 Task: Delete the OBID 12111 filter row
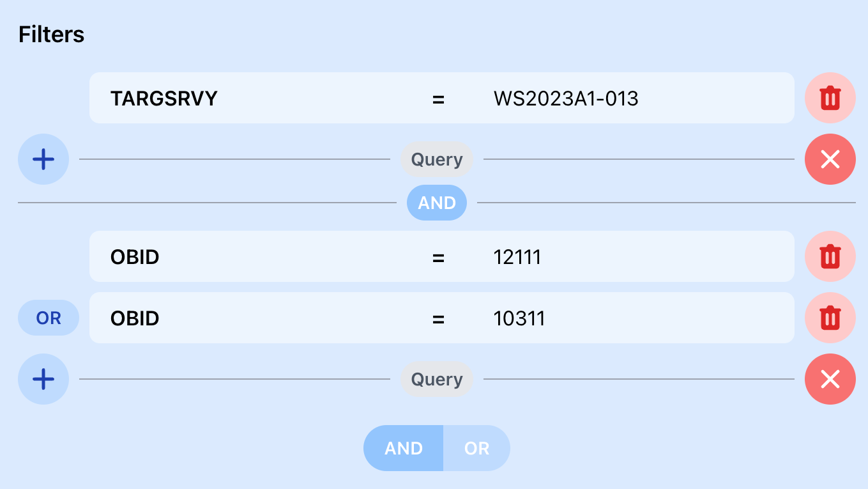[830, 256]
